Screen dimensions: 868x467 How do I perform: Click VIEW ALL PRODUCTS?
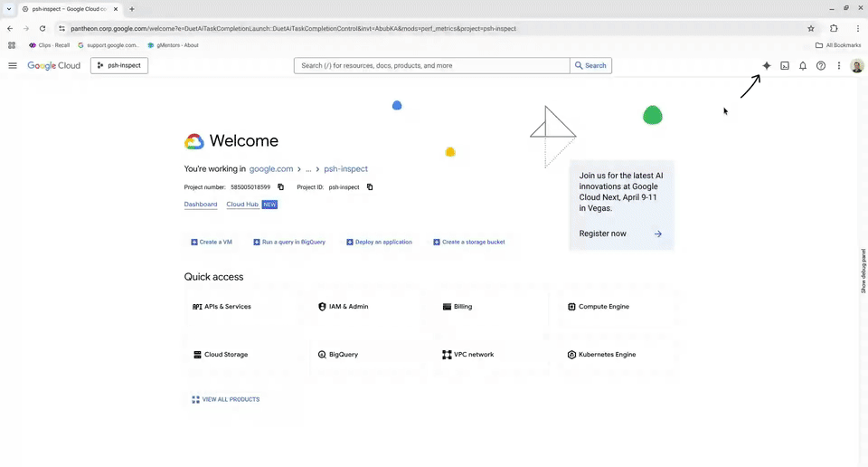click(x=226, y=399)
